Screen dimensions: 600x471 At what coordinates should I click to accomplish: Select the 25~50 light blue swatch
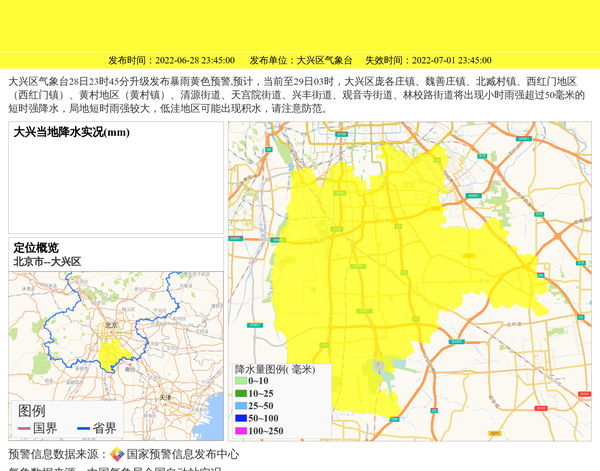240,406
